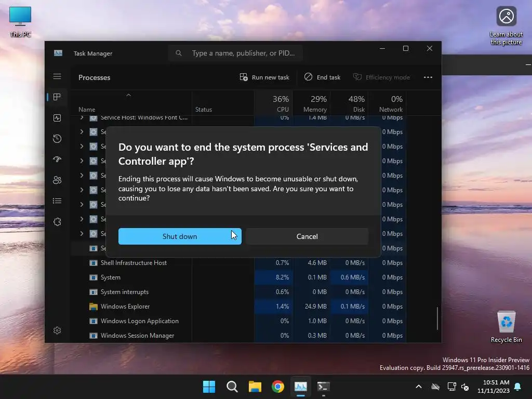The width and height of the screenshot is (532, 399).
Task: Click the process list vertical scrollbar
Action: point(437,318)
